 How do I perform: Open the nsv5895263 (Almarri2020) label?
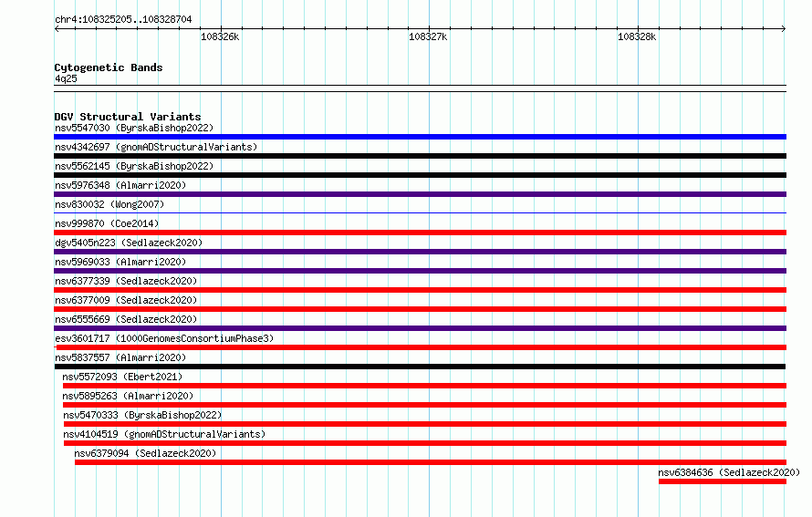click(128, 396)
